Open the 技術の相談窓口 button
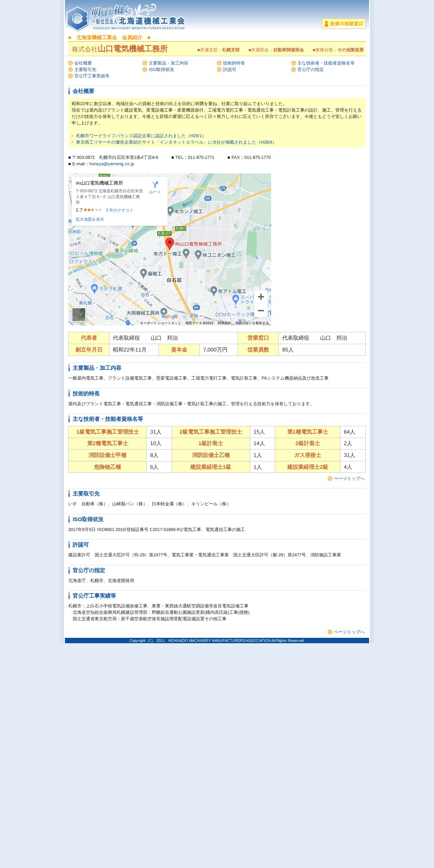434x868 pixels. click(343, 24)
